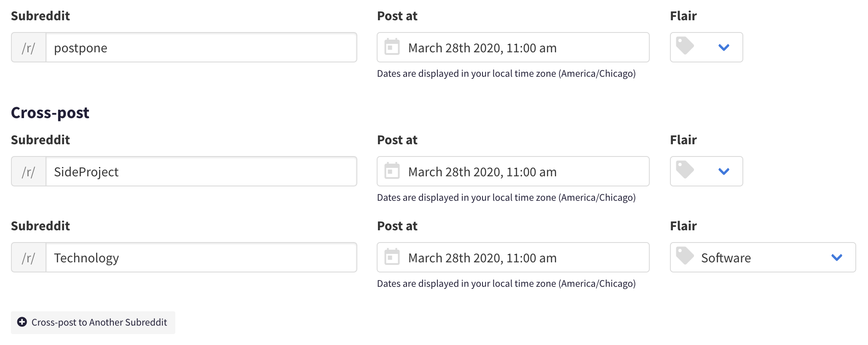The image size is (868, 345).
Task: Expand the flair dropdown chevron for postpone
Action: 724,48
